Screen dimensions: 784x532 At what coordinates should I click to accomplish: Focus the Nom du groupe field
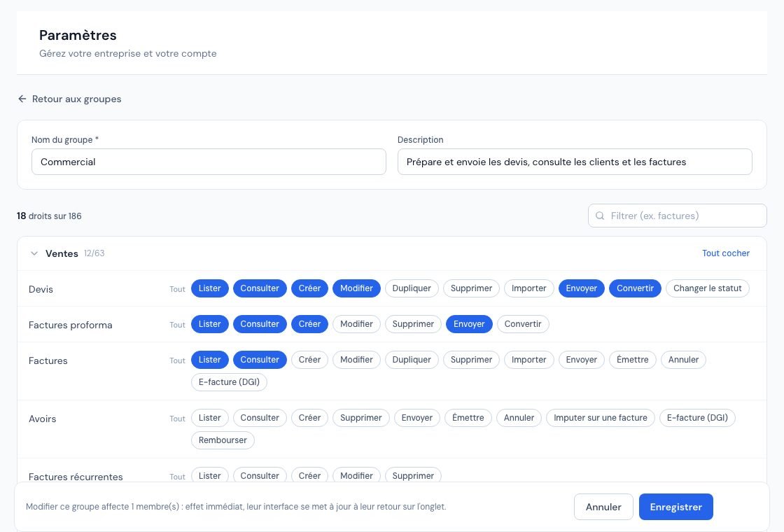point(209,162)
